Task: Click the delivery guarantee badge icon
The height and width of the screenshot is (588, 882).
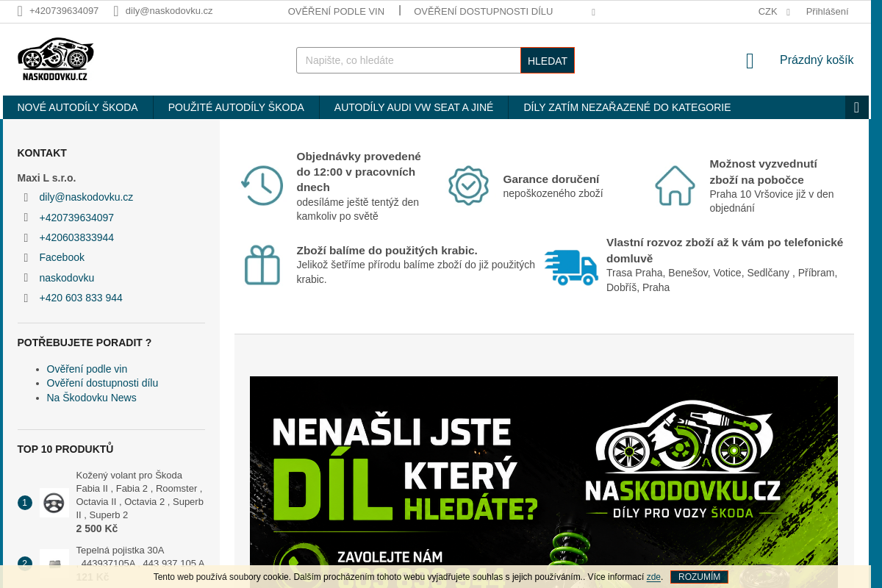Action: (x=469, y=186)
